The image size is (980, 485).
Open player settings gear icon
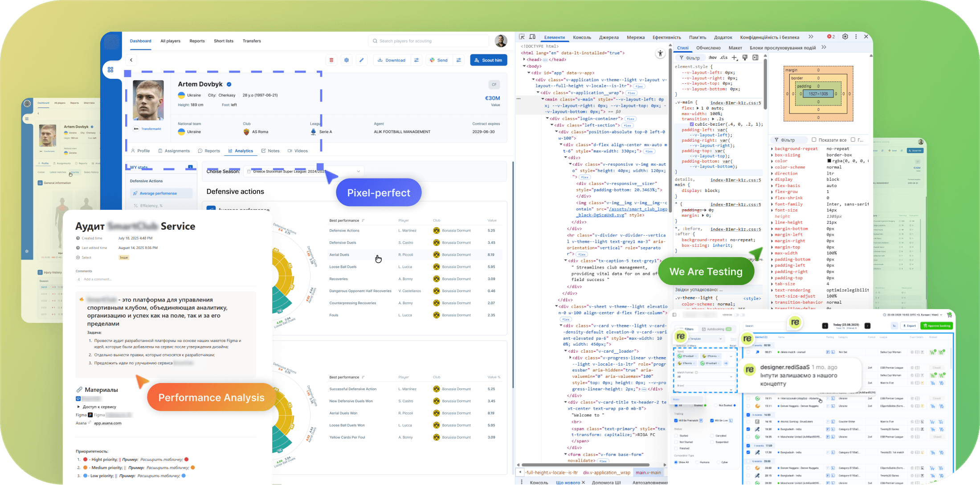pos(347,60)
